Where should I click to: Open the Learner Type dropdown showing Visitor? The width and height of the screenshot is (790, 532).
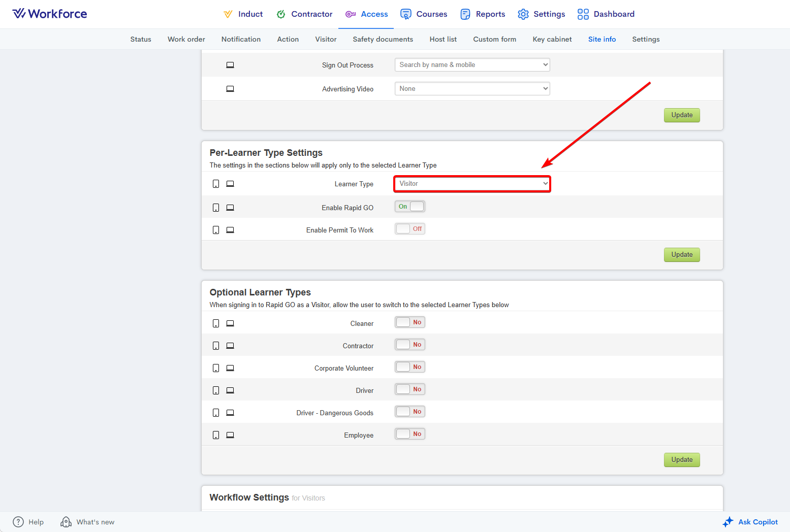[472, 184]
